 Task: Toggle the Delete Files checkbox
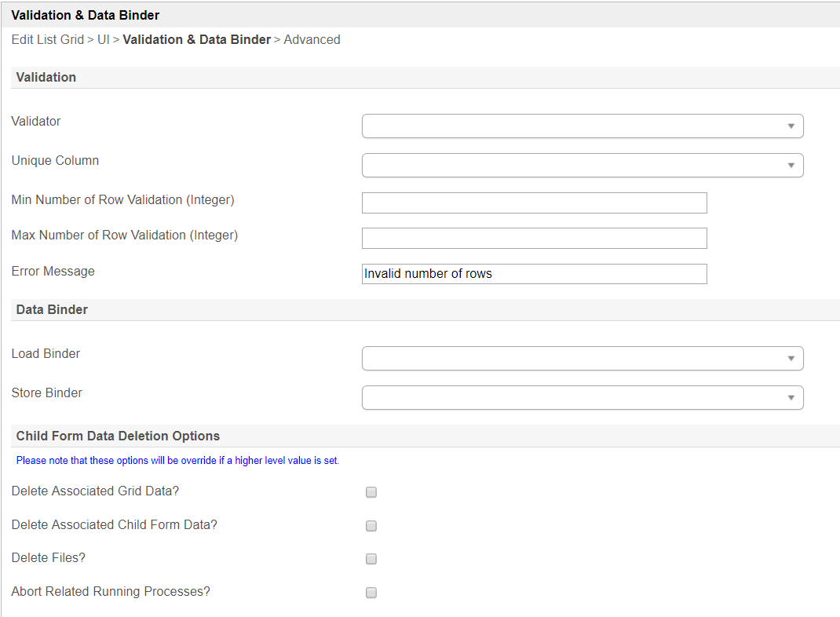click(x=371, y=559)
